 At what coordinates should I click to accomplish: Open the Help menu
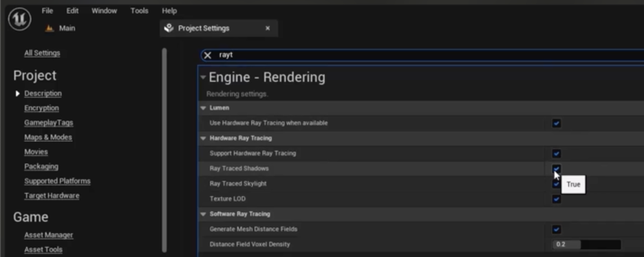click(x=169, y=11)
